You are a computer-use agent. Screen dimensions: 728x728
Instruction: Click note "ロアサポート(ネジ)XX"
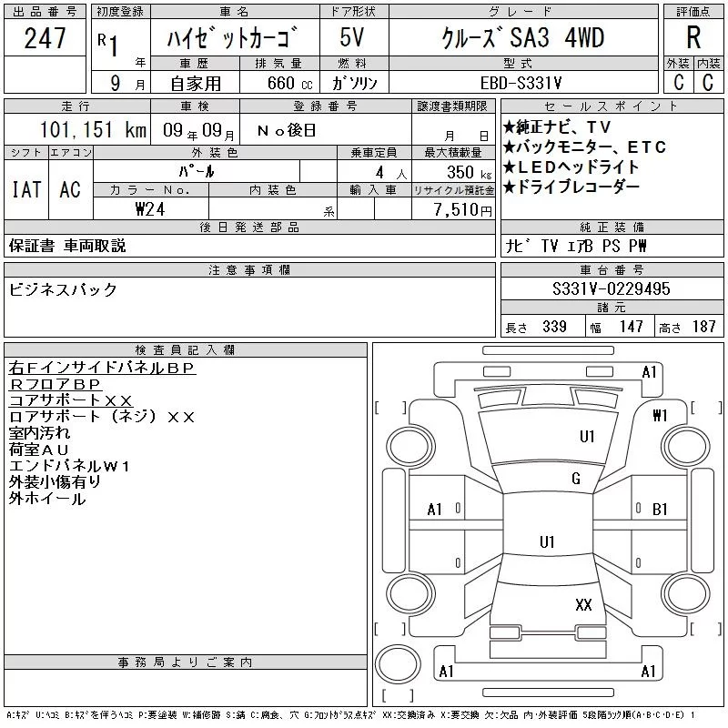click(101, 417)
